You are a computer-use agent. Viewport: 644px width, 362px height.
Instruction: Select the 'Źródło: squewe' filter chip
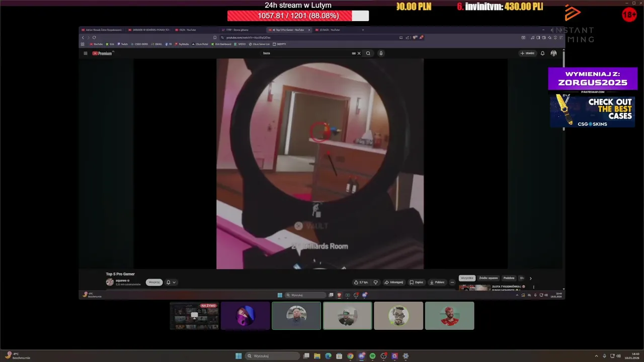point(488,278)
